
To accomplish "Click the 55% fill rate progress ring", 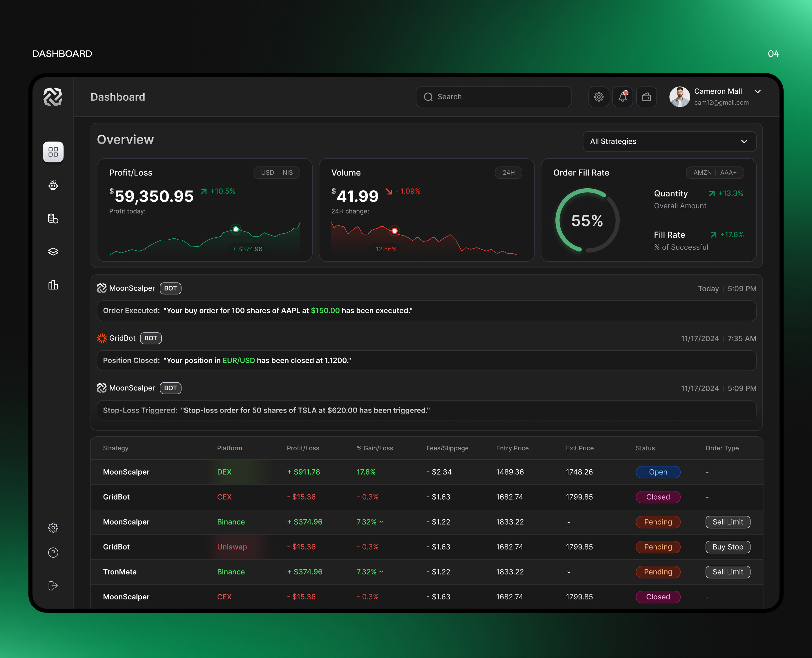I will 587,220.
